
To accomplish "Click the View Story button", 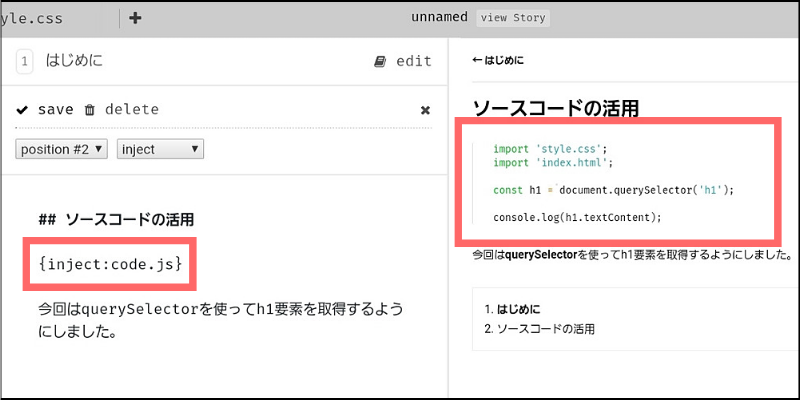I will point(513,18).
